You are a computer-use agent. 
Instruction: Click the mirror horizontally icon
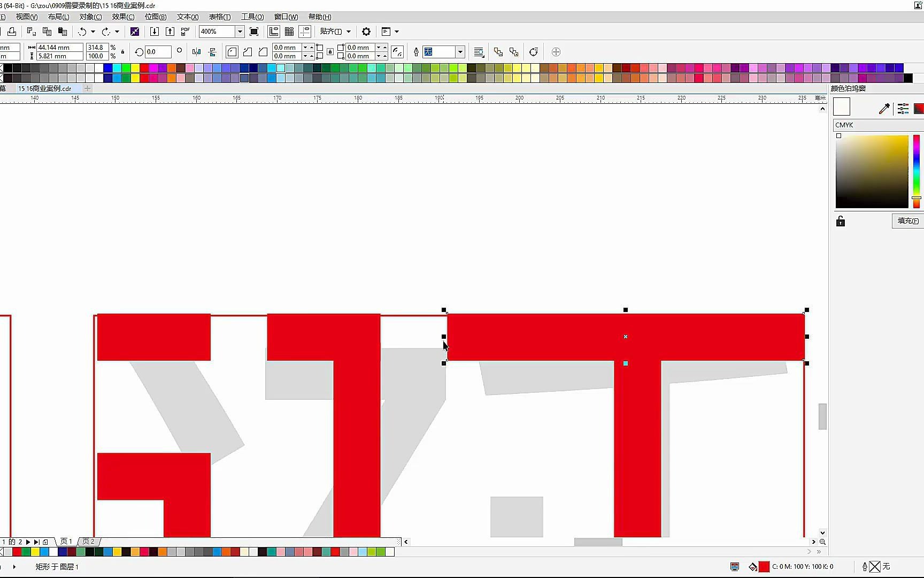196,52
